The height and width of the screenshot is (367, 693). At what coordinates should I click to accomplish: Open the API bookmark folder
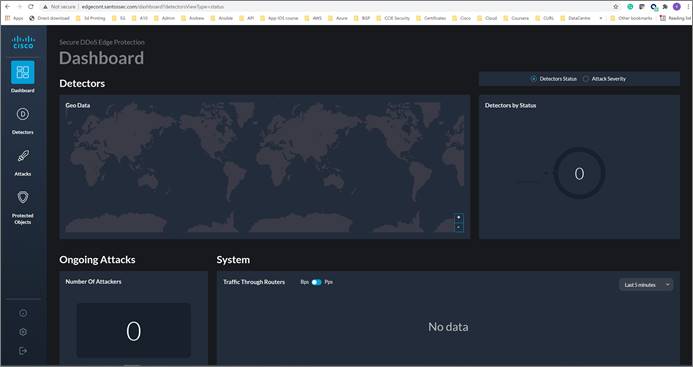coord(247,18)
